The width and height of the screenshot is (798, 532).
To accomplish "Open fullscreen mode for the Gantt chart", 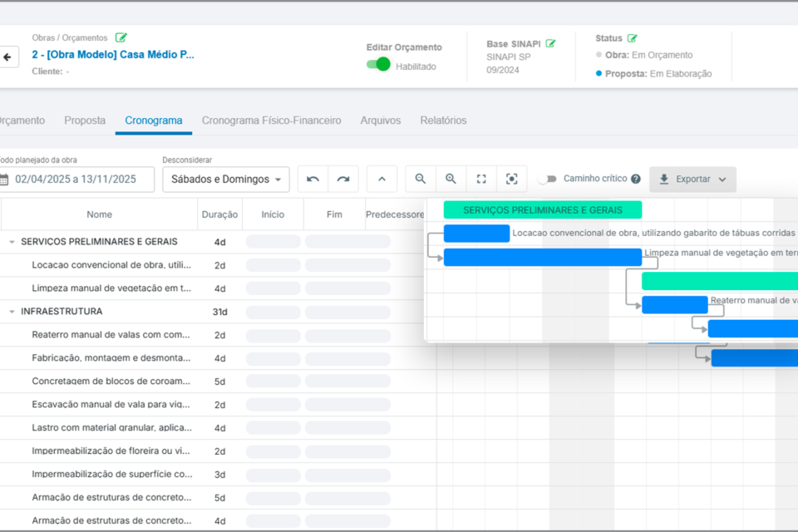I will 481,180.
